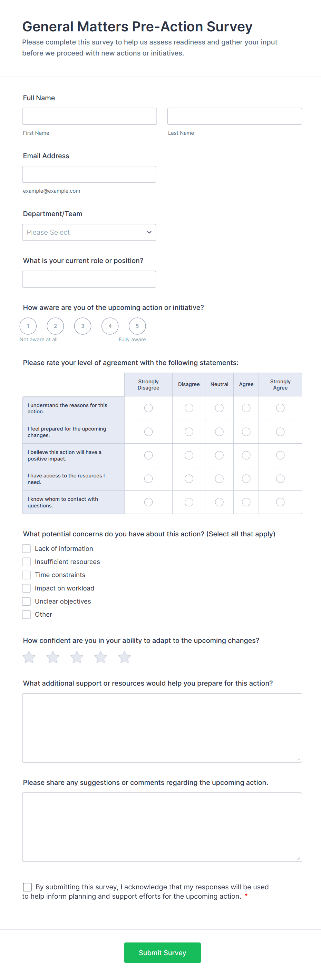Select the second star in the confidence scale
The height and width of the screenshot is (980, 321).
point(52,657)
